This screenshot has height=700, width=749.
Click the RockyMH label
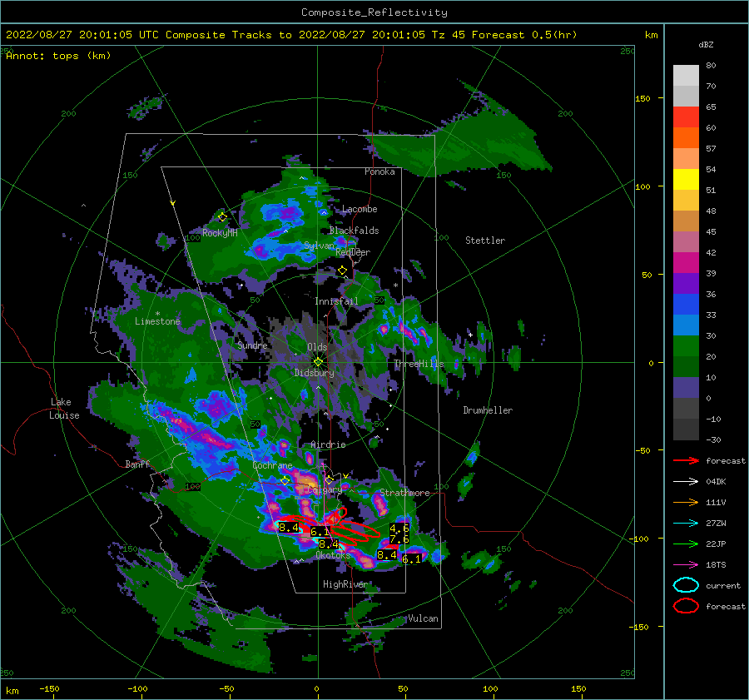click(220, 233)
